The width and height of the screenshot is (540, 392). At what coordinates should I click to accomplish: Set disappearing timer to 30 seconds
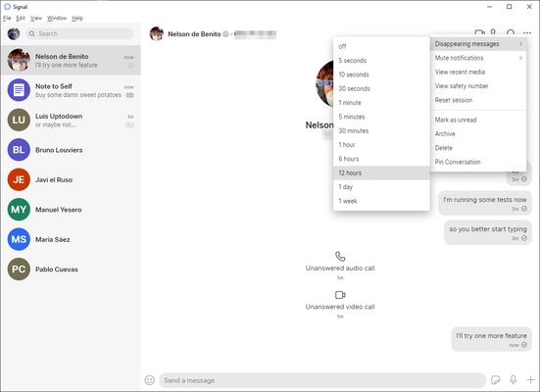[381, 88]
